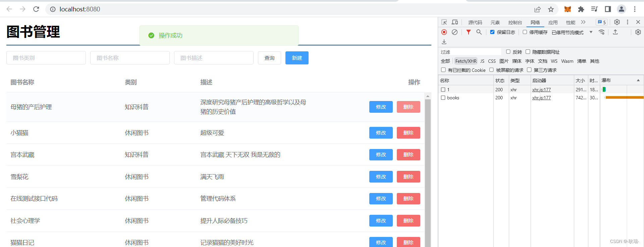Switch to the 性能 DevTools tab
This screenshot has width=644, height=247.
571,22
